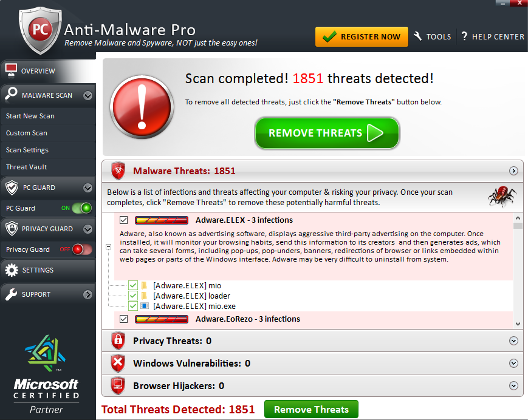This screenshot has height=420, width=528.
Task: Click the Privacy Threats padlock shield icon
Action: [x=118, y=340]
